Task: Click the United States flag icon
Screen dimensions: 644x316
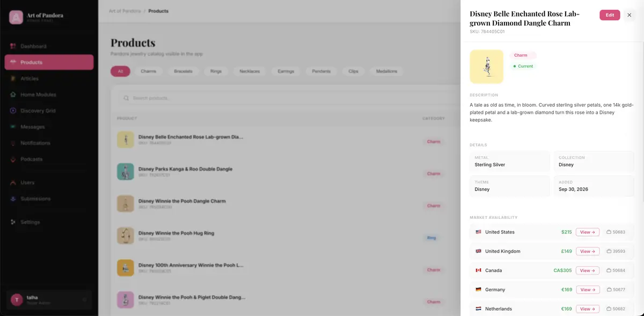Action: 478,232
